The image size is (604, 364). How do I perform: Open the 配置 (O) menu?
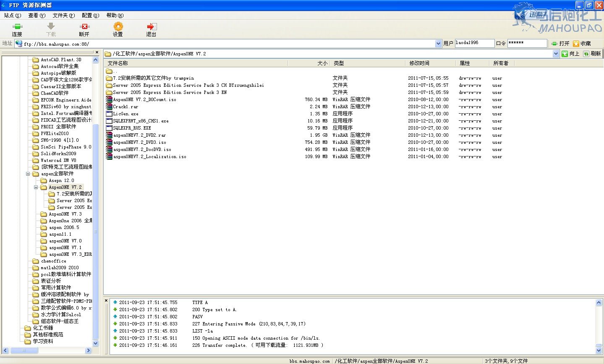click(x=90, y=16)
